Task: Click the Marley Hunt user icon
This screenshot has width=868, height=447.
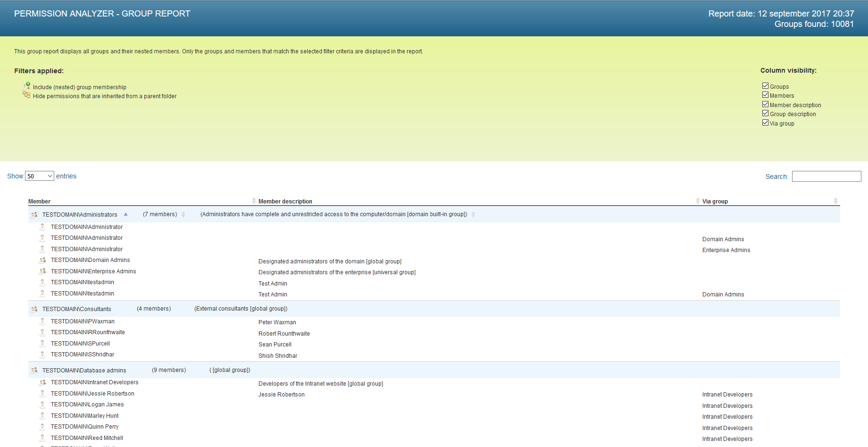Action: 42,416
